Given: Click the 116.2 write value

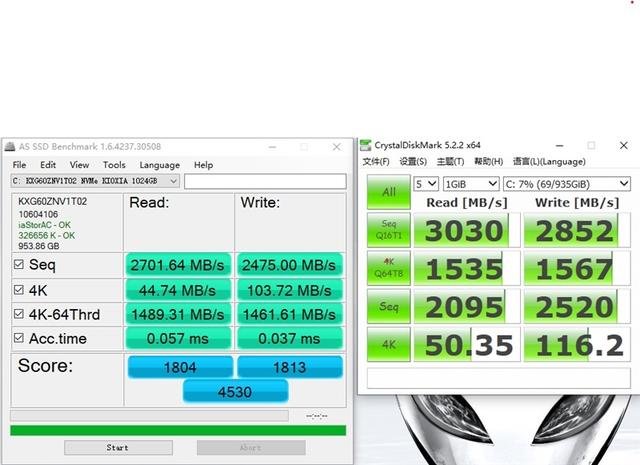Looking at the screenshot, I should point(577,345).
